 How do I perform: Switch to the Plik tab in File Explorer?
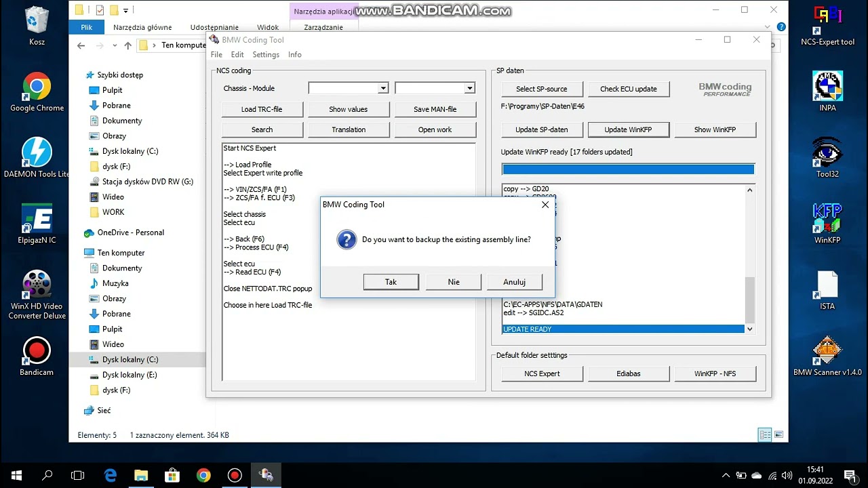(86, 27)
